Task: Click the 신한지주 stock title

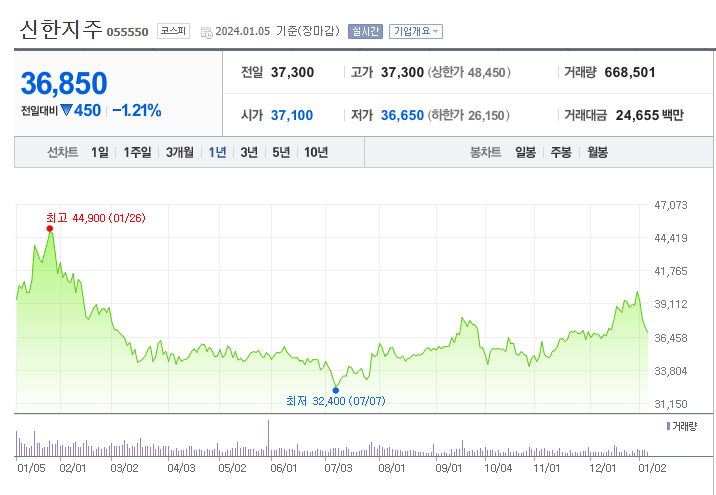Action: tap(61, 29)
